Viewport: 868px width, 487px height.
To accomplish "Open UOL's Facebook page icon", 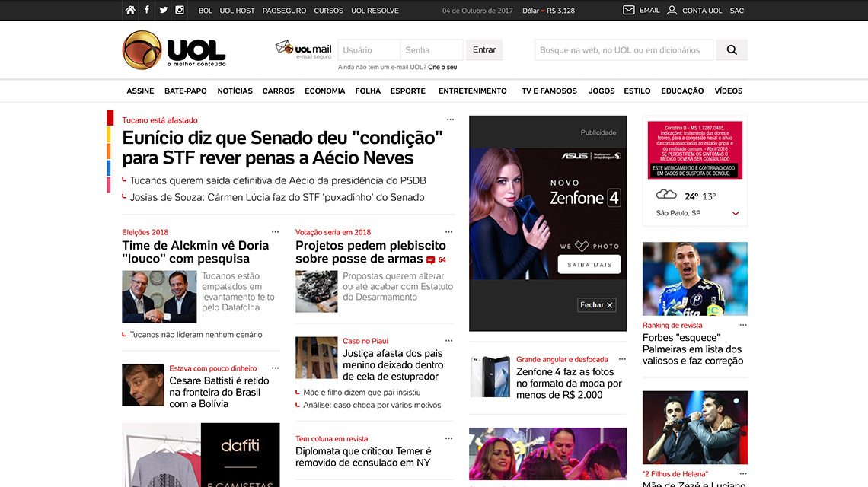I will [x=146, y=10].
